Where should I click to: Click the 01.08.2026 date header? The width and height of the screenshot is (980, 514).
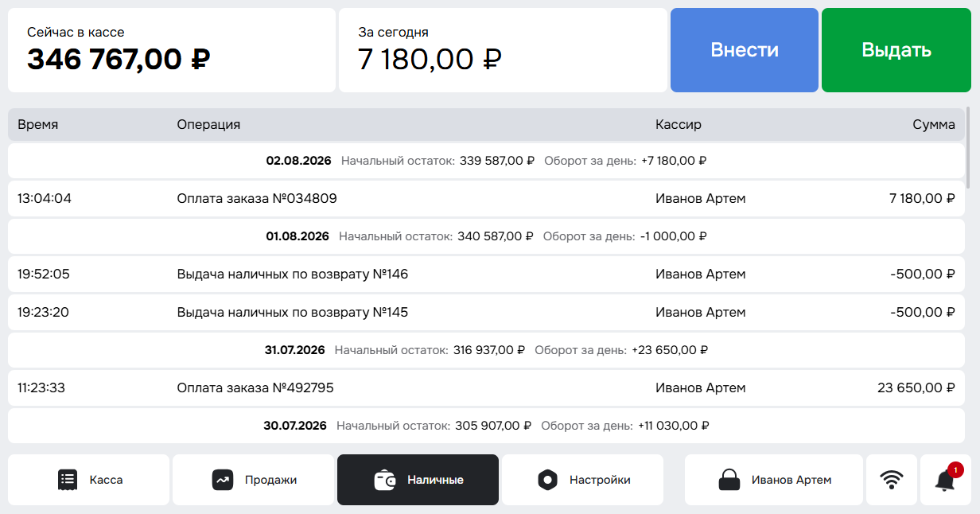tap(486, 236)
